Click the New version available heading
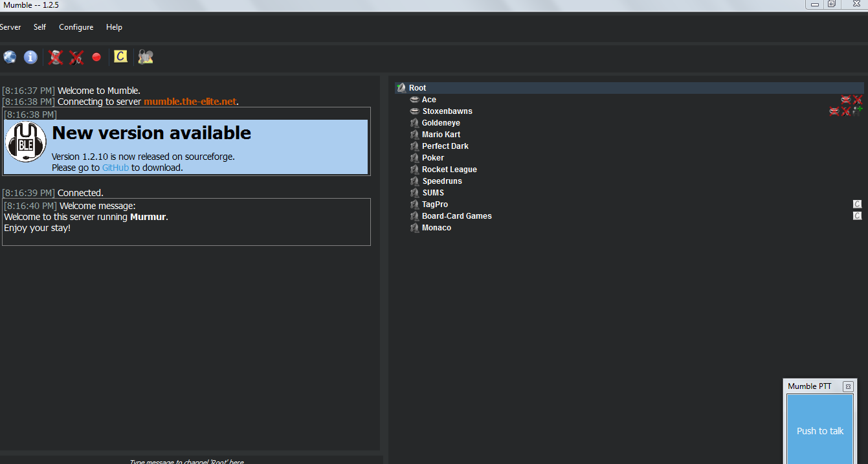 coord(151,133)
